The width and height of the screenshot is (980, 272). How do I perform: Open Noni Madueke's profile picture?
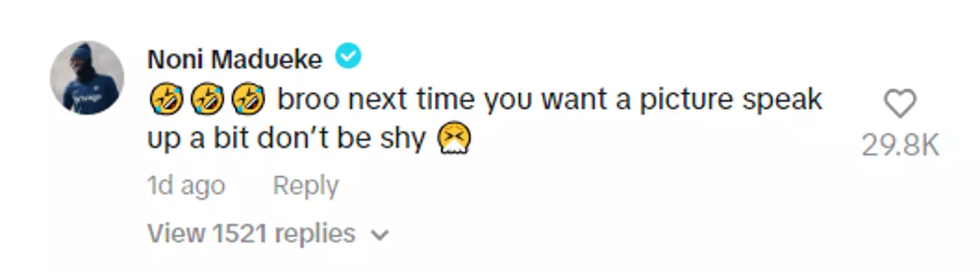click(87, 78)
